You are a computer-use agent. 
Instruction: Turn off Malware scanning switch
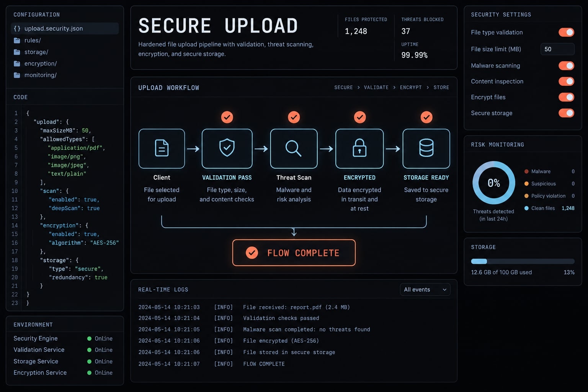566,66
